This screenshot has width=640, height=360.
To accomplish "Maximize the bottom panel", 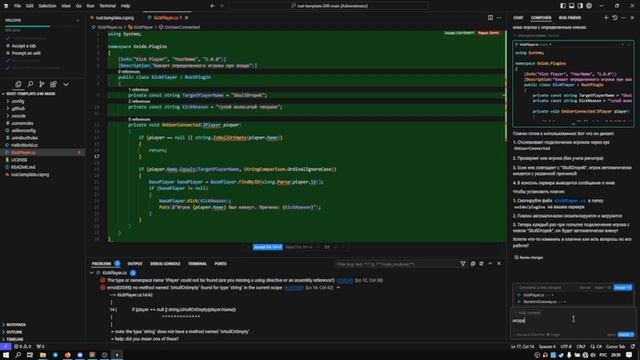I will [x=490, y=264].
